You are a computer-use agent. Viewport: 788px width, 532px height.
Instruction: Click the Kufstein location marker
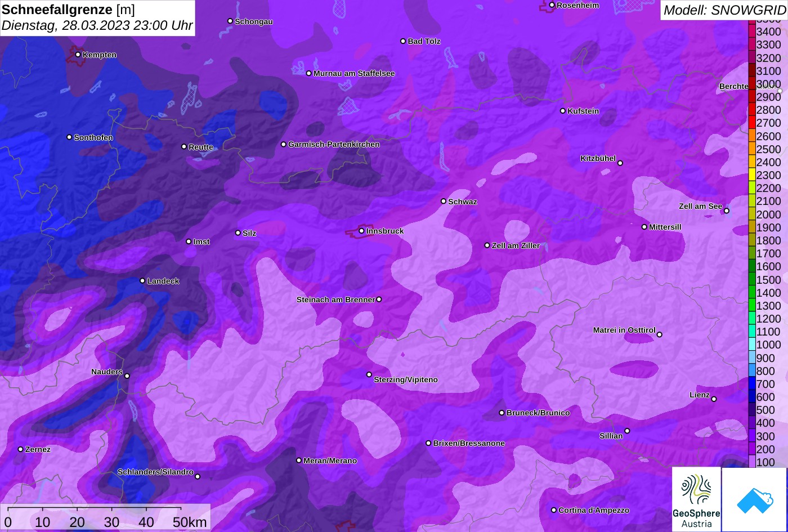562,111
